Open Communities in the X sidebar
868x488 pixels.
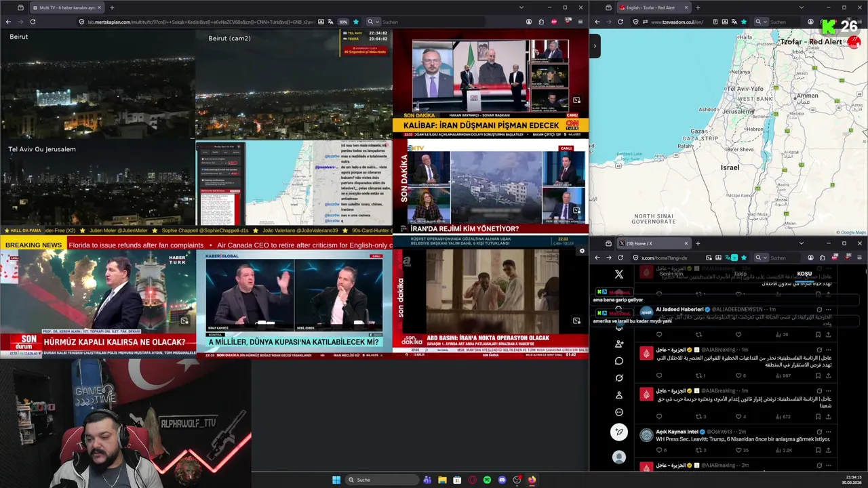(x=618, y=344)
